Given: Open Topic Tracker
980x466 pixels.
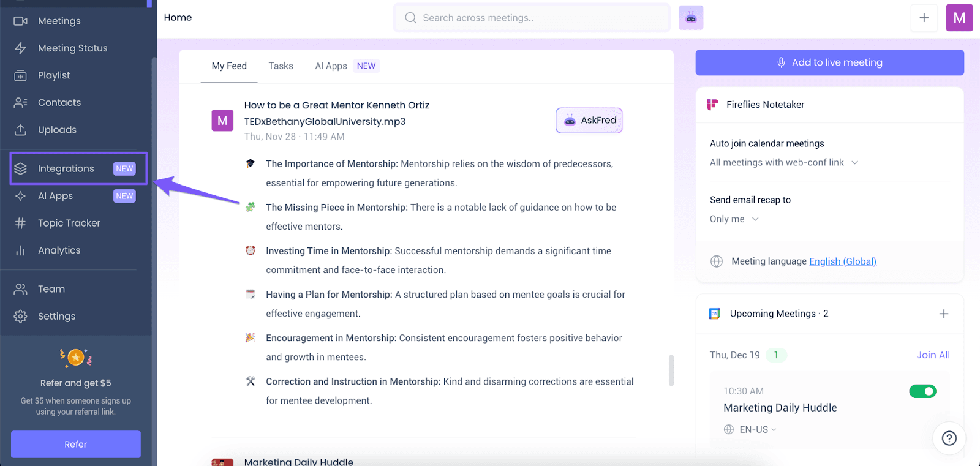Looking at the screenshot, I should (69, 223).
